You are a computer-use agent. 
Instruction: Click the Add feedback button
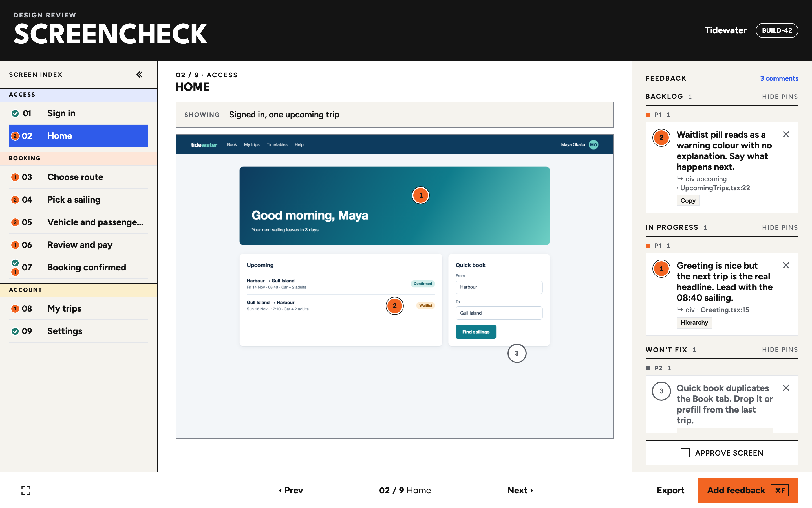pos(748,490)
